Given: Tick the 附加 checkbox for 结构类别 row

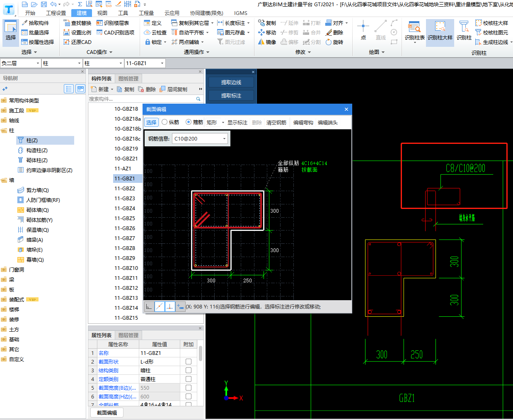Looking at the screenshot, I should tap(189, 370).
